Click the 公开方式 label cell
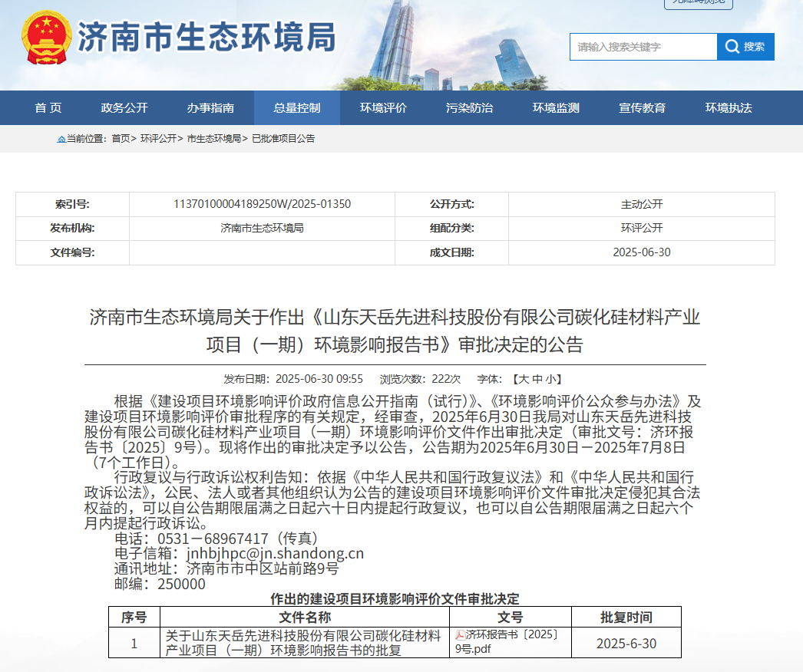 click(x=451, y=204)
